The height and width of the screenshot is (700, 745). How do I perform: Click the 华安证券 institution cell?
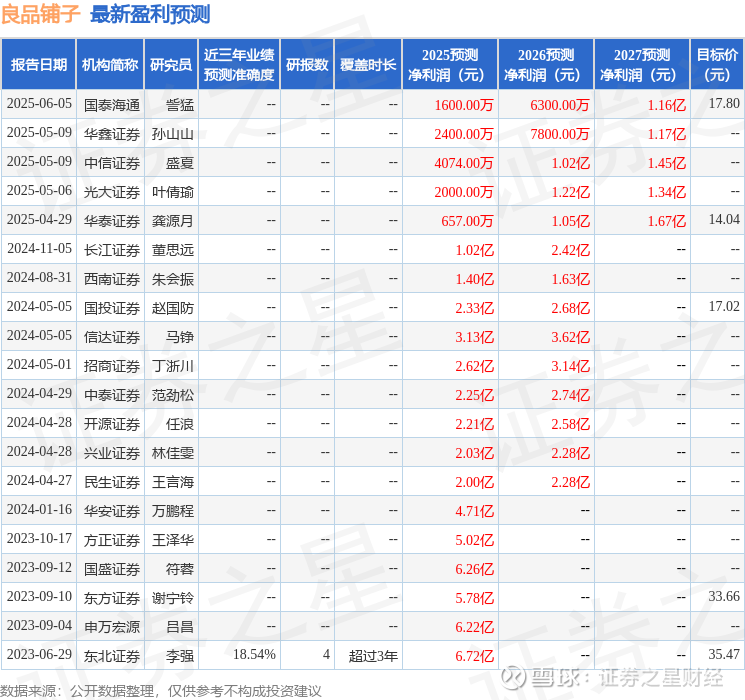coord(112,511)
